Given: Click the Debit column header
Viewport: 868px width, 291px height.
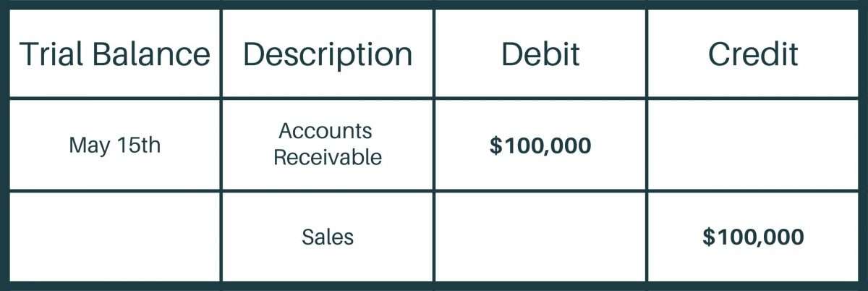Looking at the screenshot, I should coord(540,54).
